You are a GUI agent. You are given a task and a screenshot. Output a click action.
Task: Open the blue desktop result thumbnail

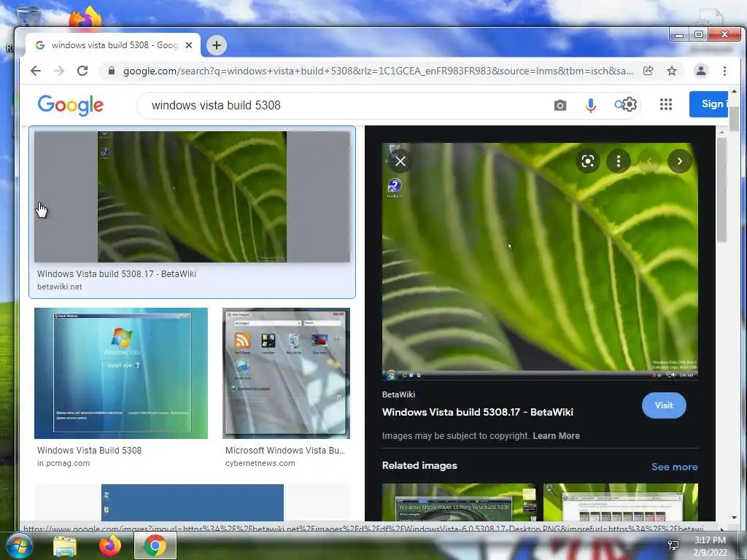point(193,502)
